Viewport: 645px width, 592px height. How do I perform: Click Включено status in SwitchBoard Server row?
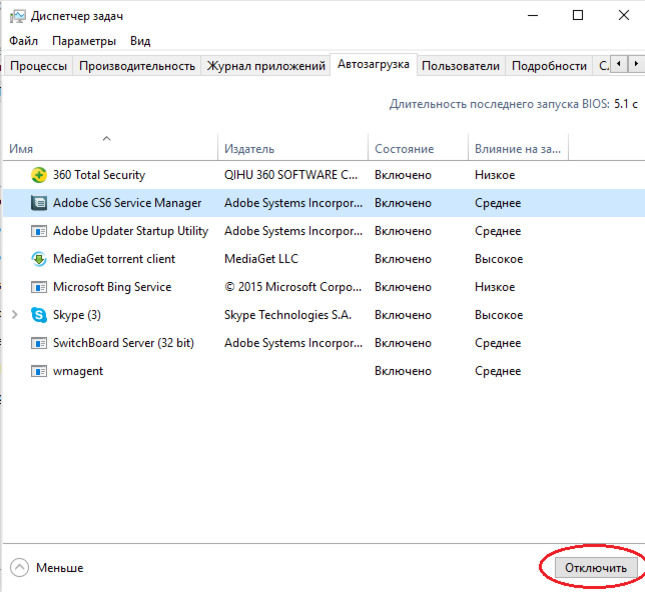pyautogui.click(x=403, y=343)
